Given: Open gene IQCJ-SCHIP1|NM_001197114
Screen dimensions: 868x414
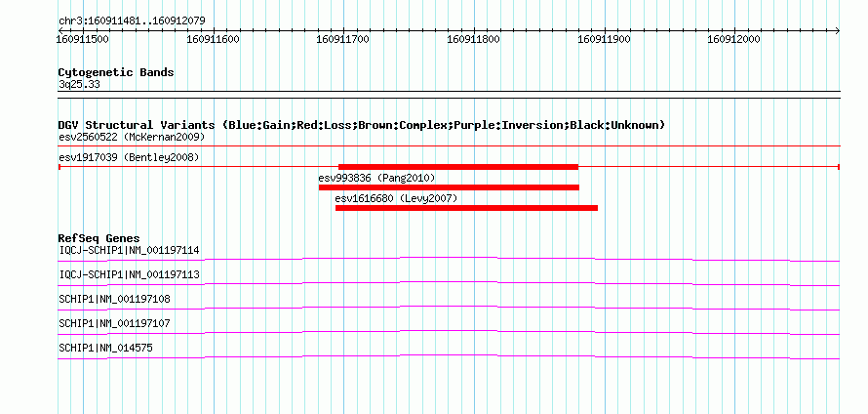Looking at the screenshot, I should tap(129, 251).
